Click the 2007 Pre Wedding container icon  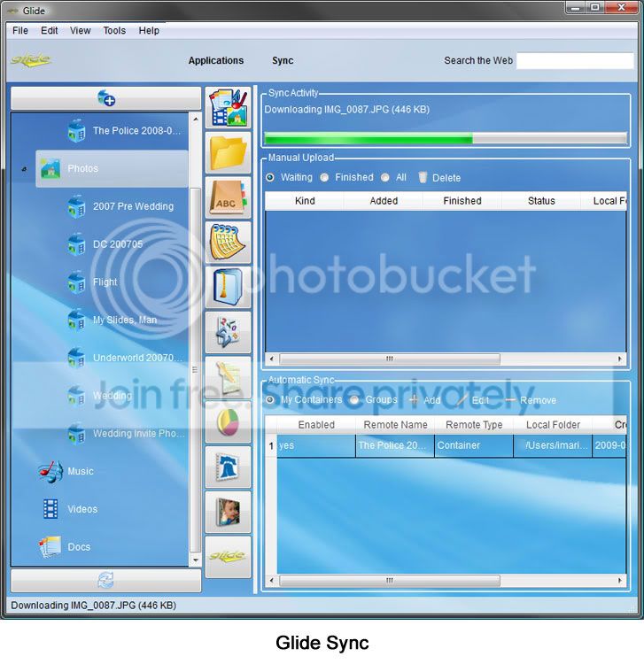coord(76,206)
